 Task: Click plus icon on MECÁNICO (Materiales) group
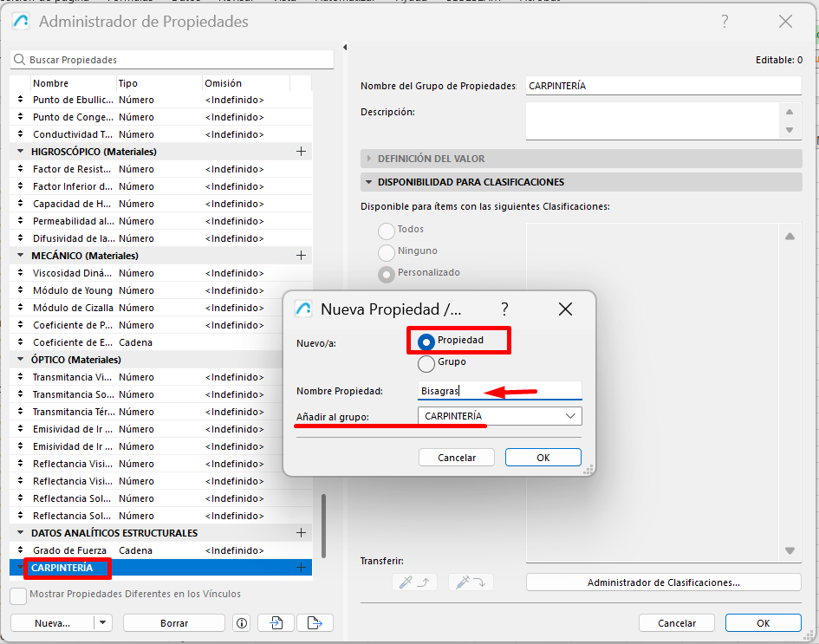(302, 256)
